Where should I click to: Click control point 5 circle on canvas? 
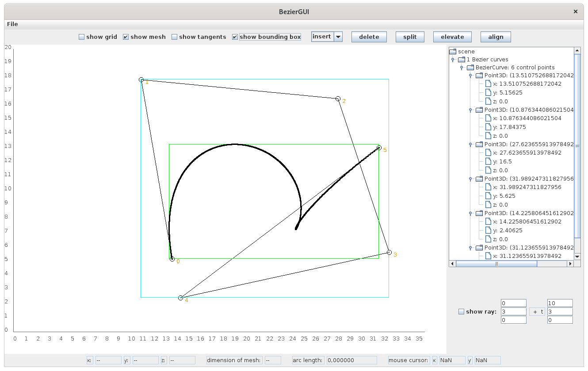(x=379, y=148)
